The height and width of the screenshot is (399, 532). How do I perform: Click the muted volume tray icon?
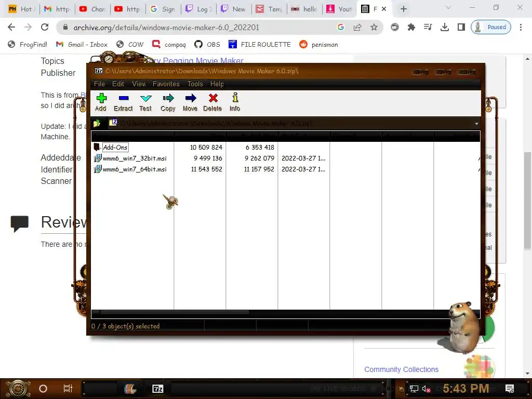point(426,389)
